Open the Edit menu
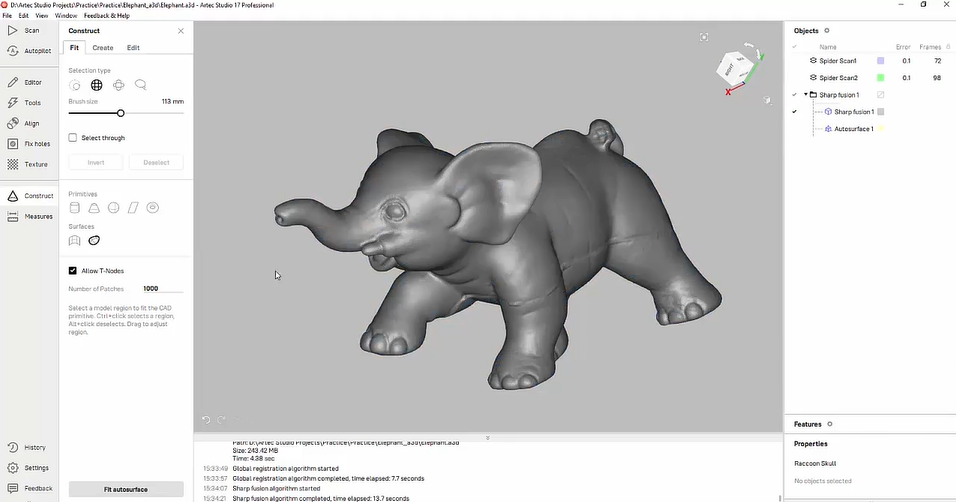956x502 pixels. [x=23, y=15]
